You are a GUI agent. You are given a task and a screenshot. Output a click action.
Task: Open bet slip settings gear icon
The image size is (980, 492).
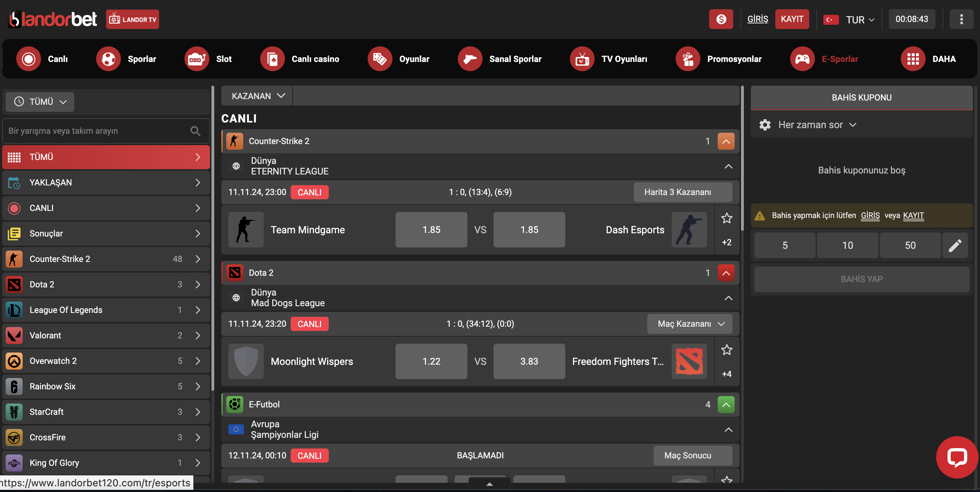pyautogui.click(x=765, y=125)
